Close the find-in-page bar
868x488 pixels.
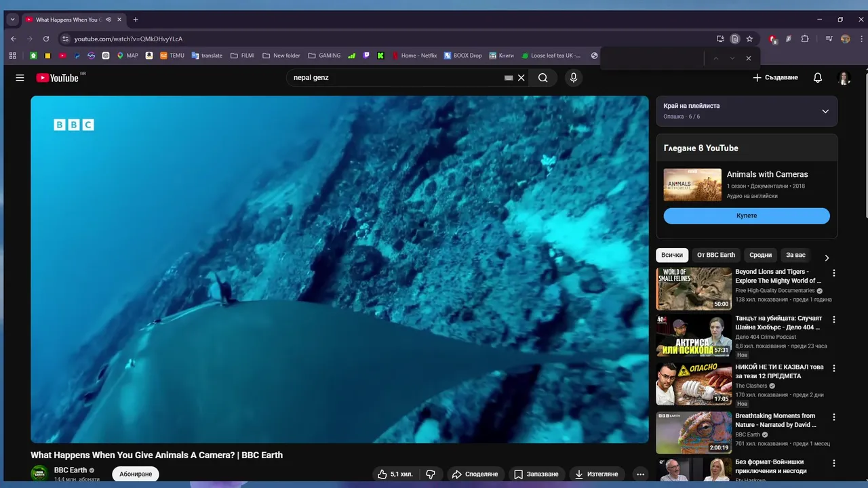point(749,58)
